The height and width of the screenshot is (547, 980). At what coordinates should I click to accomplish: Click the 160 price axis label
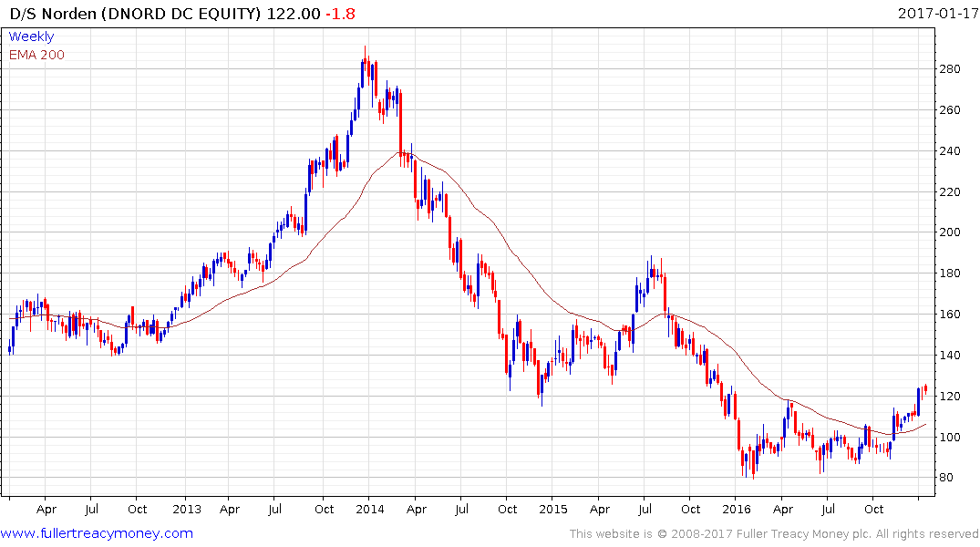(x=950, y=314)
